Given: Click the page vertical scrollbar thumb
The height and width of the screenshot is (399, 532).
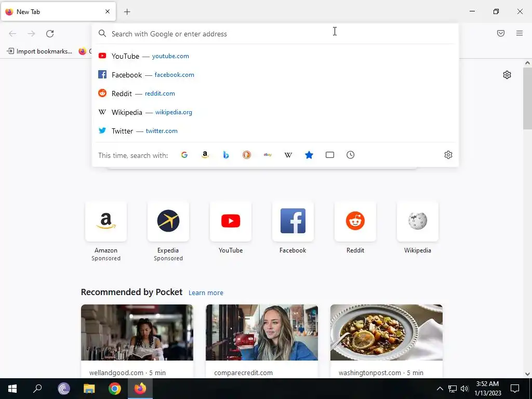Looking at the screenshot, I should (x=527, y=98).
